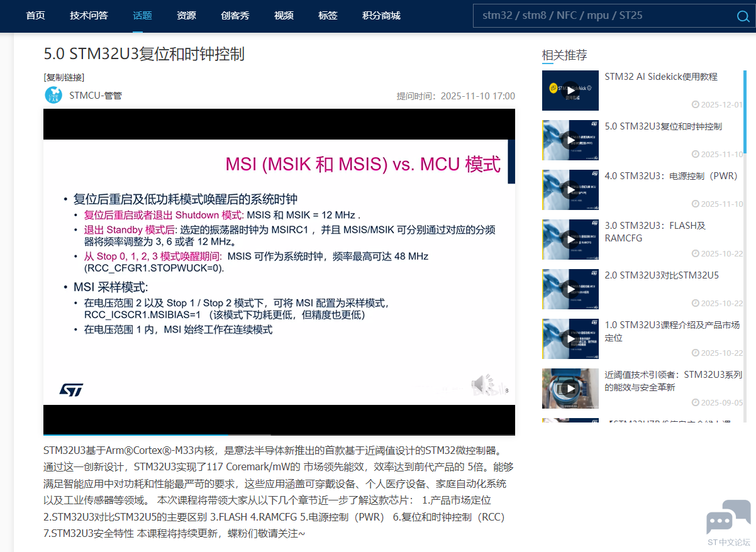Go to the 首页 home page
Screen dimensions: 756x552
[35, 16]
